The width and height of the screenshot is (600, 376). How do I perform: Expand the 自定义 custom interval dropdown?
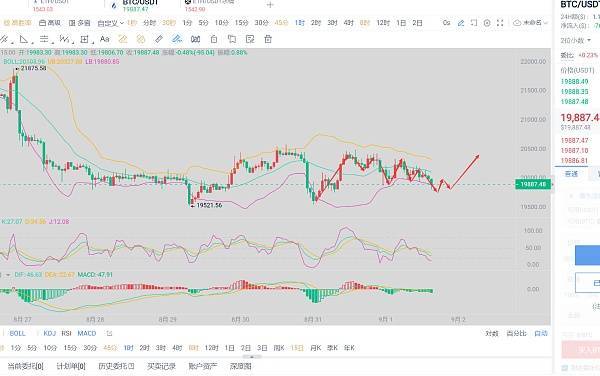(x=111, y=23)
